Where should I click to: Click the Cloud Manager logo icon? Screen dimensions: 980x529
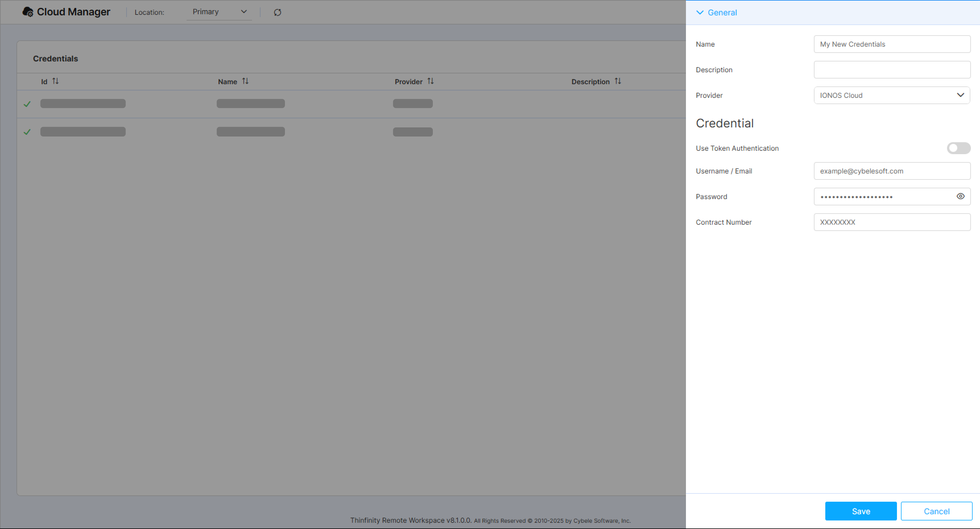click(28, 12)
